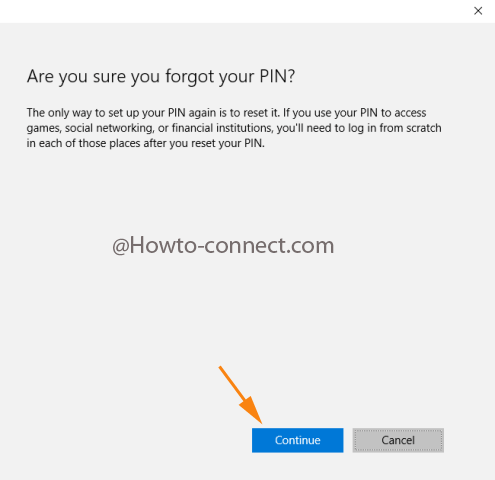Click the '@' symbol of the watermark
495x480 pixels.
(x=120, y=247)
